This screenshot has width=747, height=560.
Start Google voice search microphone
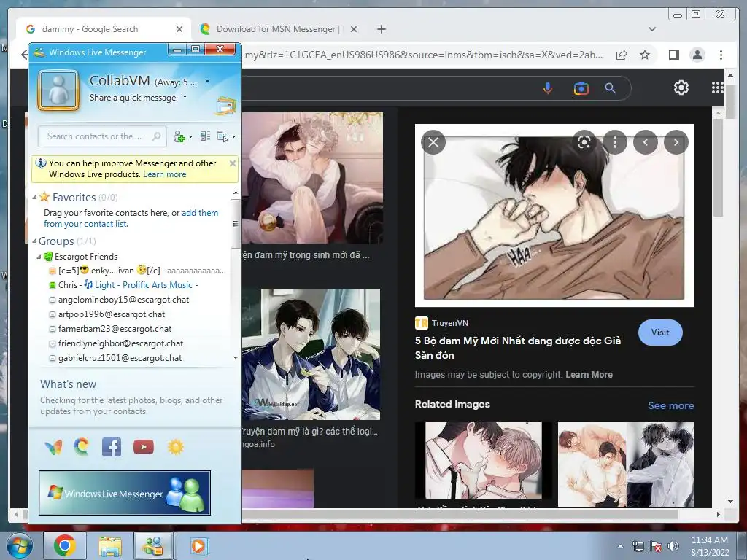click(x=548, y=88)
